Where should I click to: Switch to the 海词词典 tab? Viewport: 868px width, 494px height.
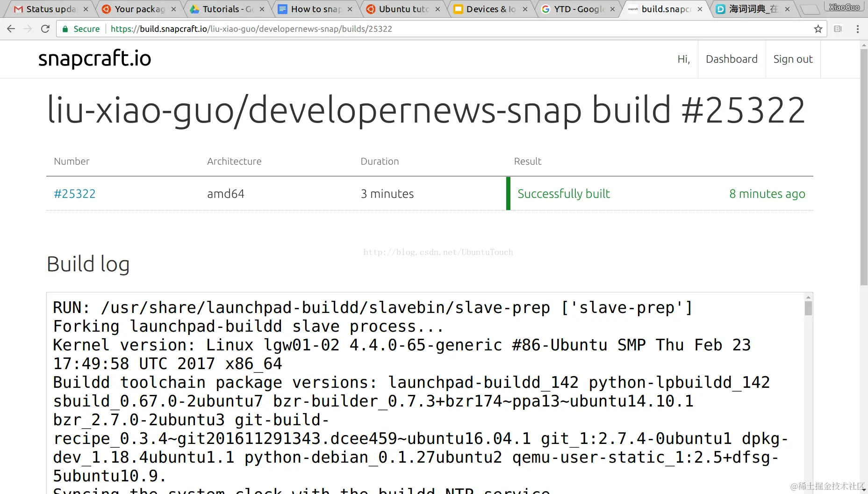coord(751,9)
